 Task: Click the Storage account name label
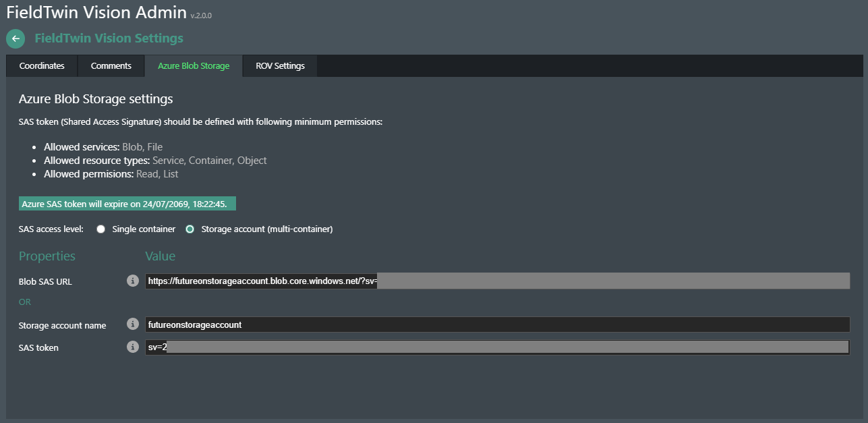coord(63,325)
